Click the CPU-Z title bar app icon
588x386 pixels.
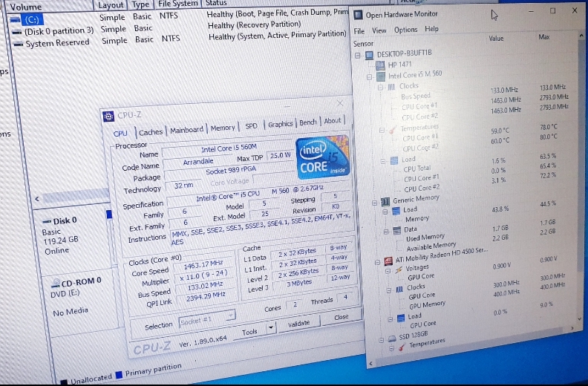click(x=108, y=115)
